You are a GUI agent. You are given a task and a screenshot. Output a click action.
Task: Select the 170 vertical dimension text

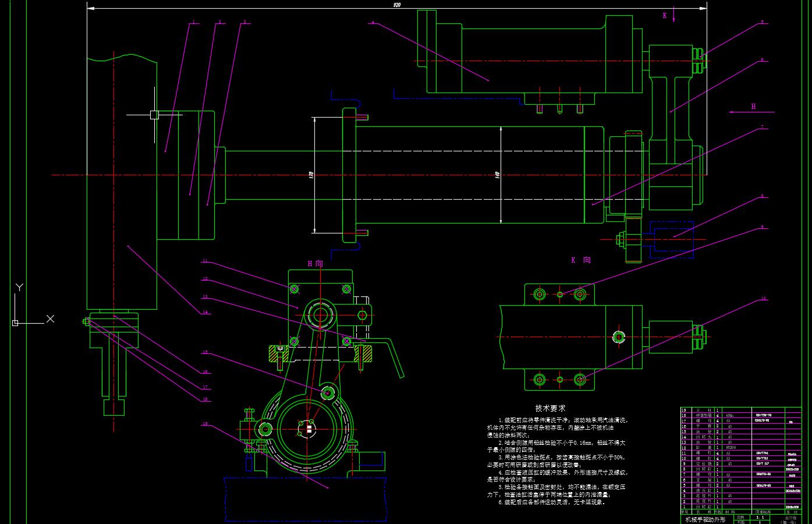tap(311, 175)
